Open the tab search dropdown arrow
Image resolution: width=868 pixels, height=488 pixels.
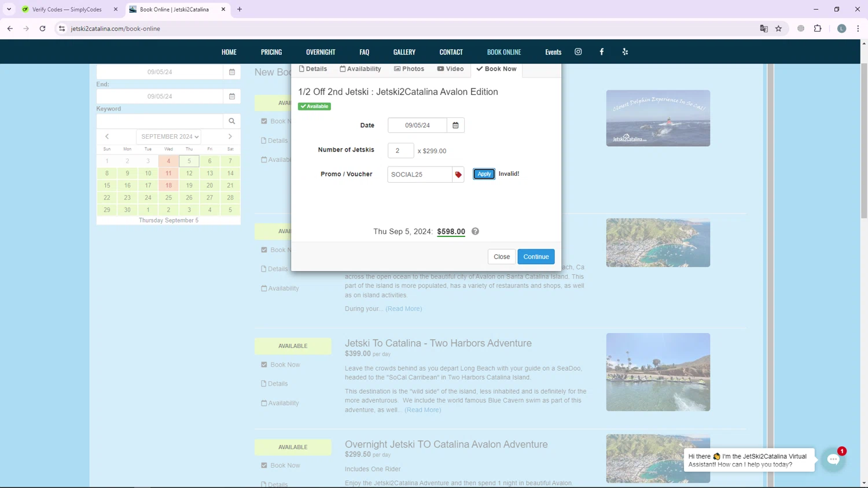click(9, 9)
